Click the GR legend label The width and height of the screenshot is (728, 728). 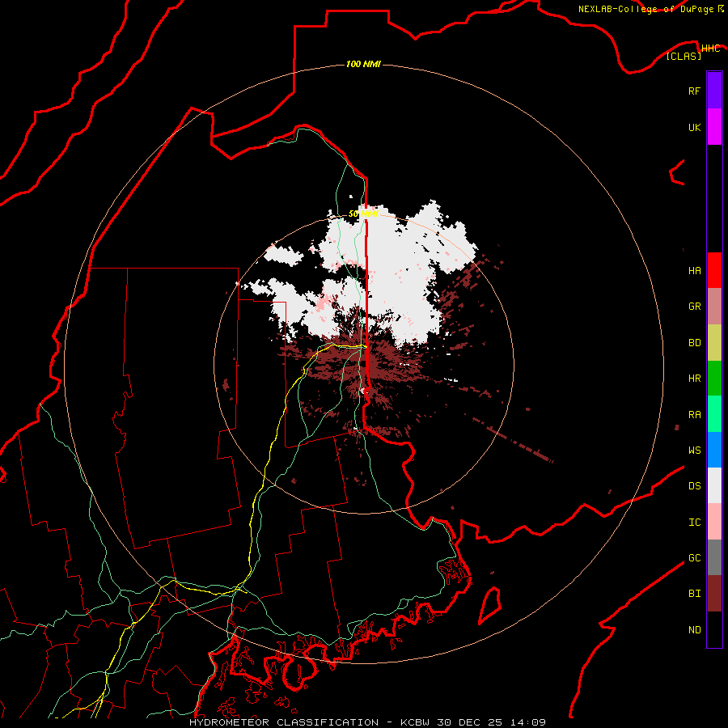click(x=694, y=307)
